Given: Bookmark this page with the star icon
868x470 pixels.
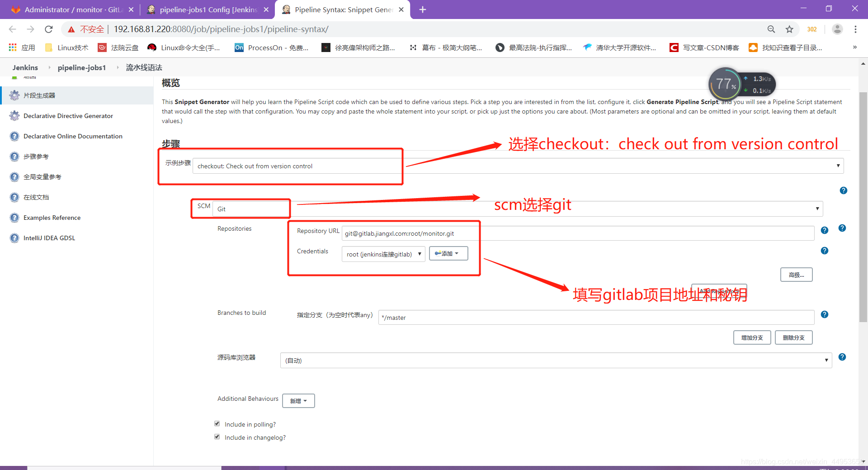Looking at the screenshot, I should click(789, 29).
